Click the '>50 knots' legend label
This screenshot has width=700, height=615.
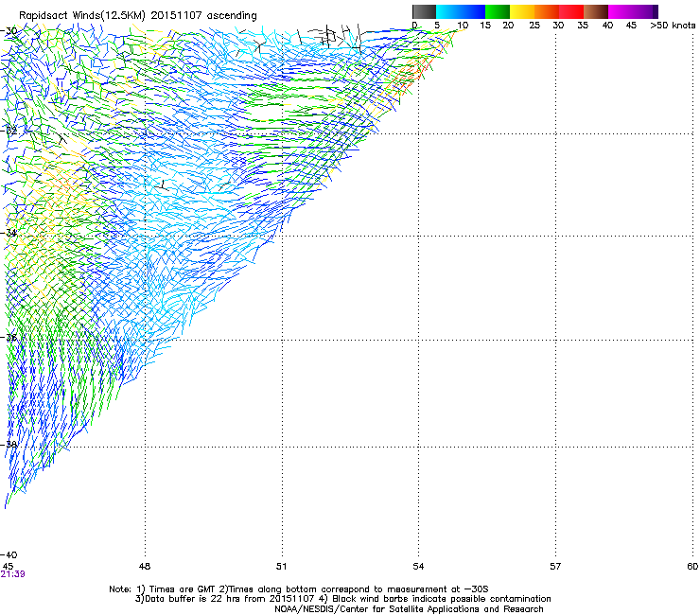(x=673, y=26)
